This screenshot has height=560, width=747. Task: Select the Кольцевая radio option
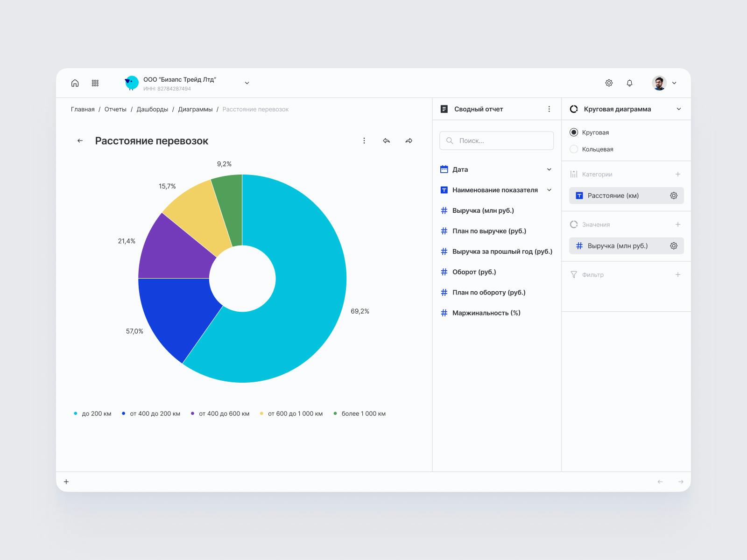[x=574, y=149]
